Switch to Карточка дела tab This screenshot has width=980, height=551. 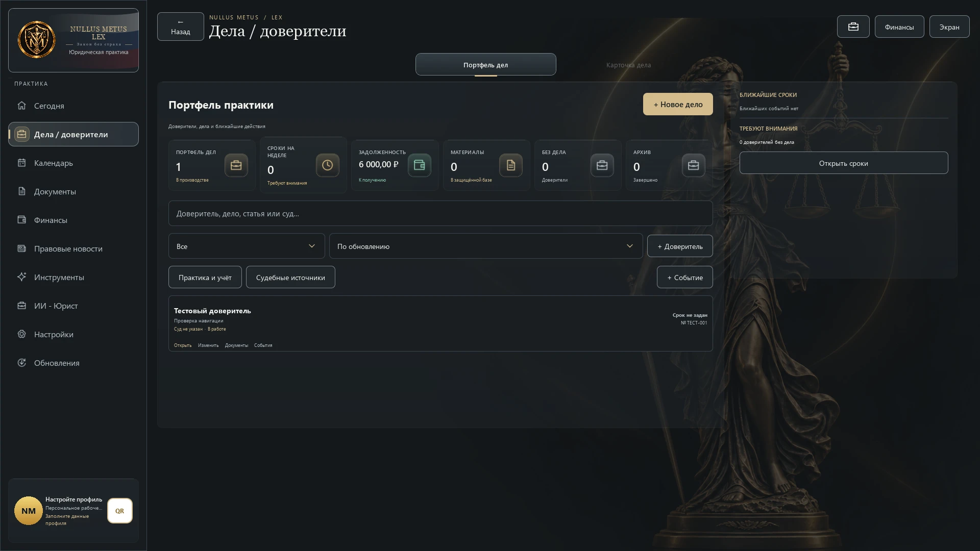pyautogui.click(x=628, y=65)
